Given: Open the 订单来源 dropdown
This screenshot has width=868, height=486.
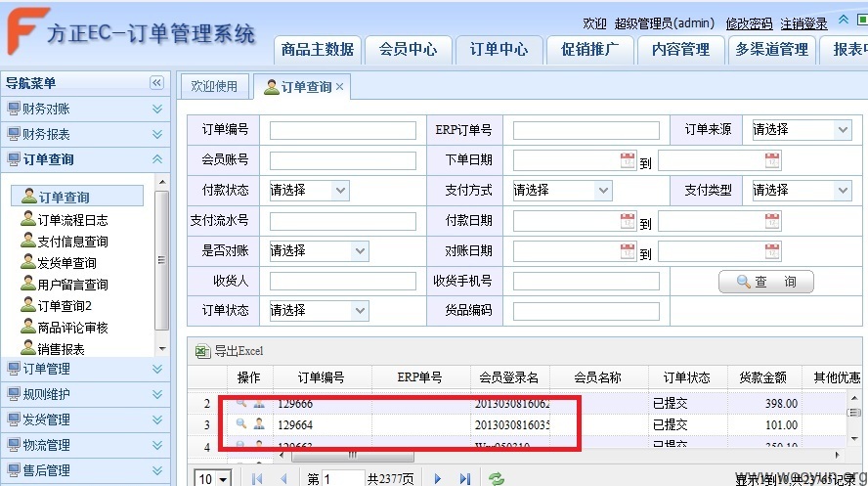Looking at the screenshot, I should pos(843,130).
